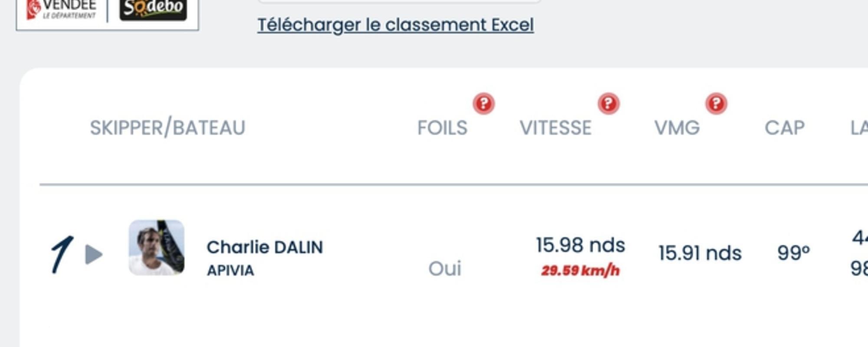Click Charlie Dalin's skipper photo
This screenshot has width=868, height=347.
157,248
